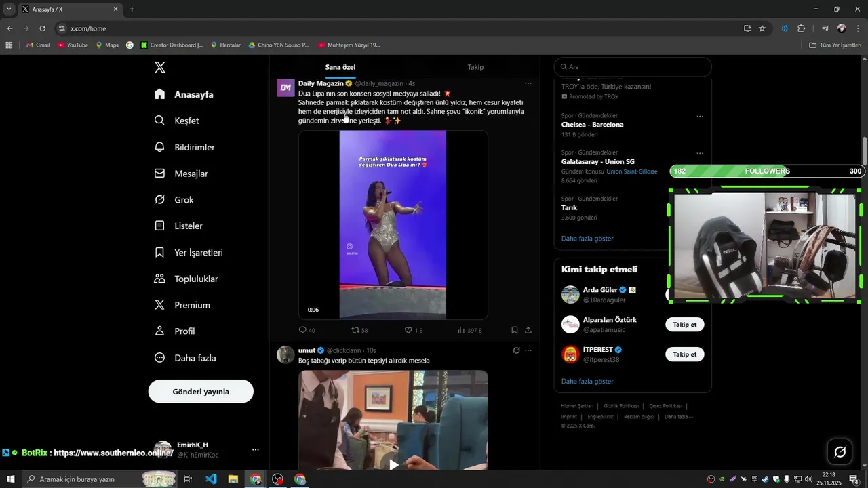868x488 pixels.
Task: Open Chrome extensions puzzle icon
Action: 801,28
